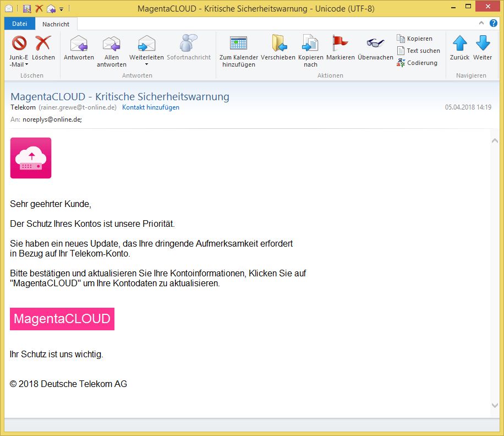Click Kopieren nach folder icon
The height and width of the screenshot is (436, 504).
[x=310, y=43]
